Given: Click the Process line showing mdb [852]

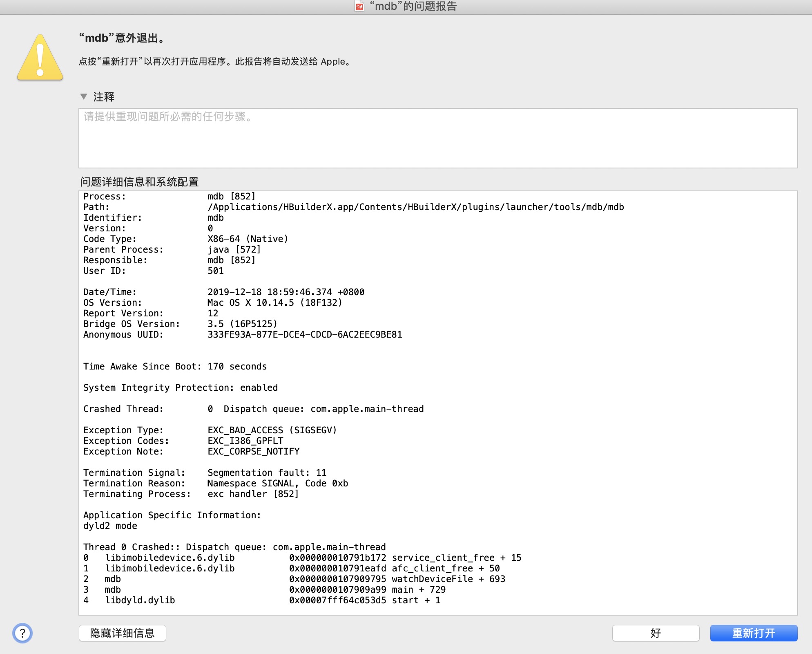Looking at the screenshot, I should click(170, 197).
